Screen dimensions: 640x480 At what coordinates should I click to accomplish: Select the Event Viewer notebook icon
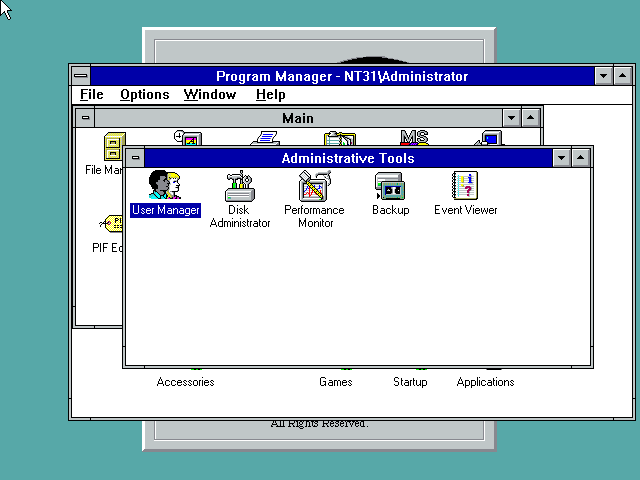[465, 185]
